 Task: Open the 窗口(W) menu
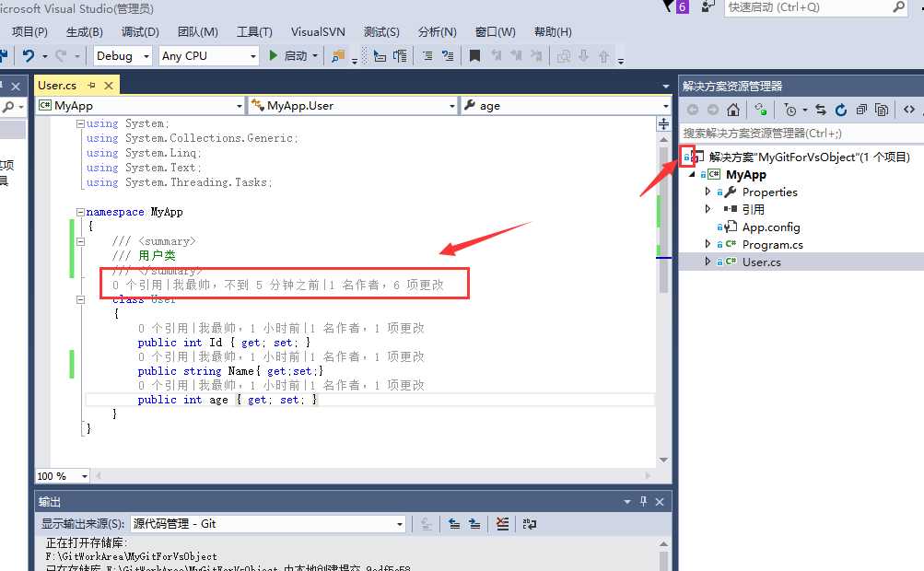[495, 32]
